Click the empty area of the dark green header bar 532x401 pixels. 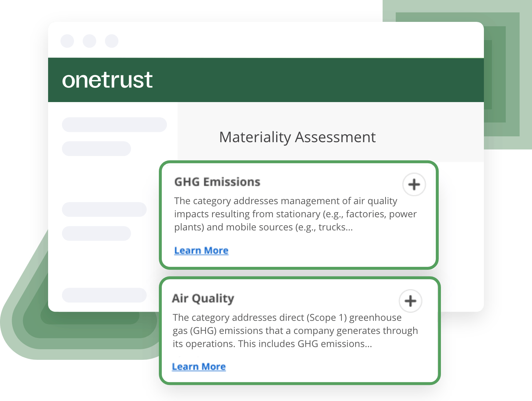(x=317, y=80)
